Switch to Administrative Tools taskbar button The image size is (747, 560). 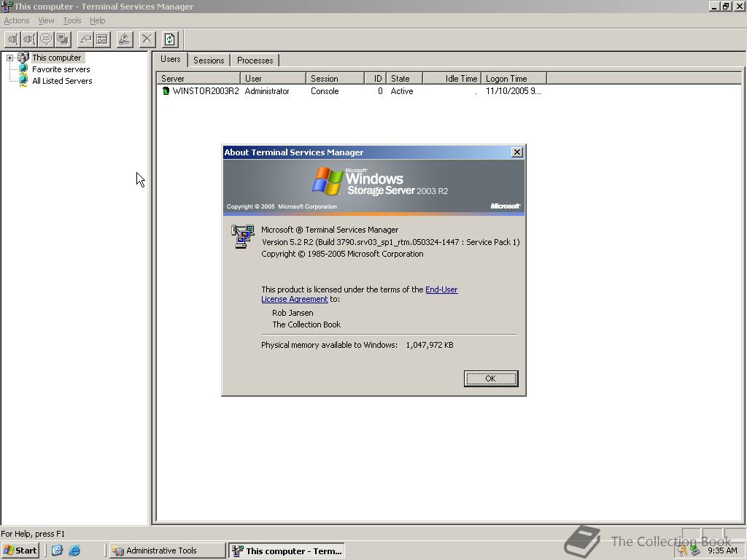(x=167, y=551)
